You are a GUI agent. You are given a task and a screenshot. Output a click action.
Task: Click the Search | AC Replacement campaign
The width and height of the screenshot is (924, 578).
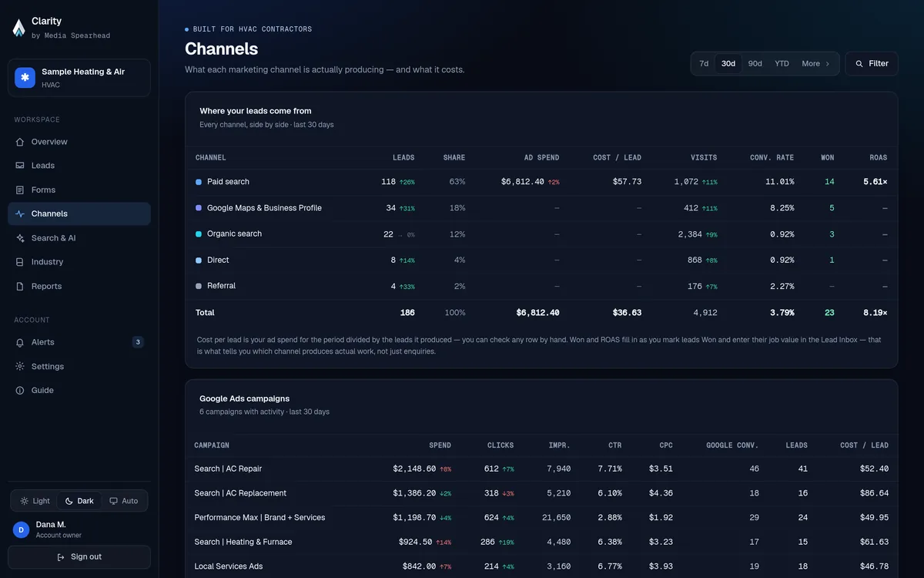point(240,493)
